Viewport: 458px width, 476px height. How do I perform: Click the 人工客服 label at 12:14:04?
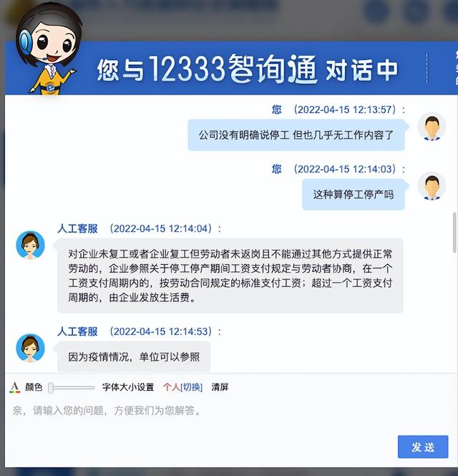[x=78, y=228]
